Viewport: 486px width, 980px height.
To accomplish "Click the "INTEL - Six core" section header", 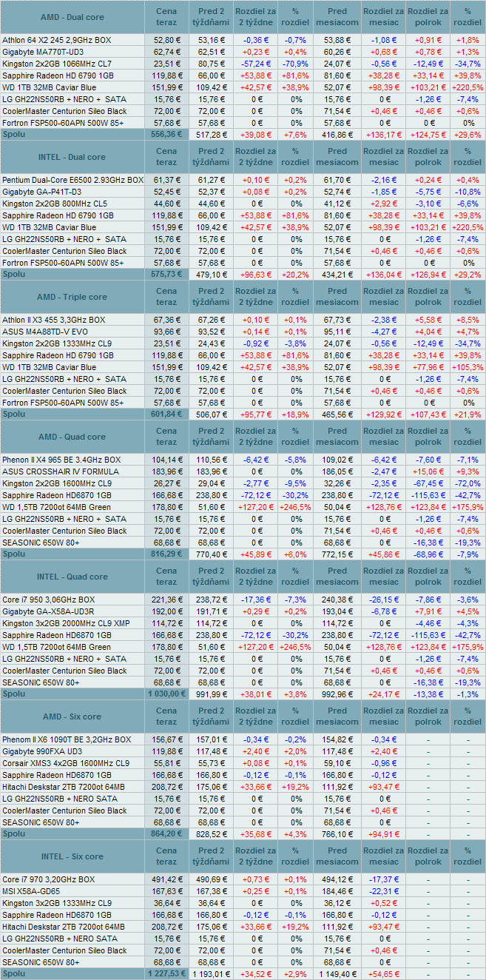I will [72, 856].
